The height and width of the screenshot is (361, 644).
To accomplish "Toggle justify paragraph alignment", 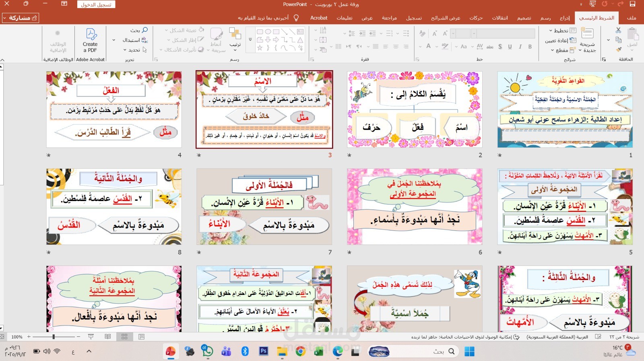I will click(x=375, y=46).
